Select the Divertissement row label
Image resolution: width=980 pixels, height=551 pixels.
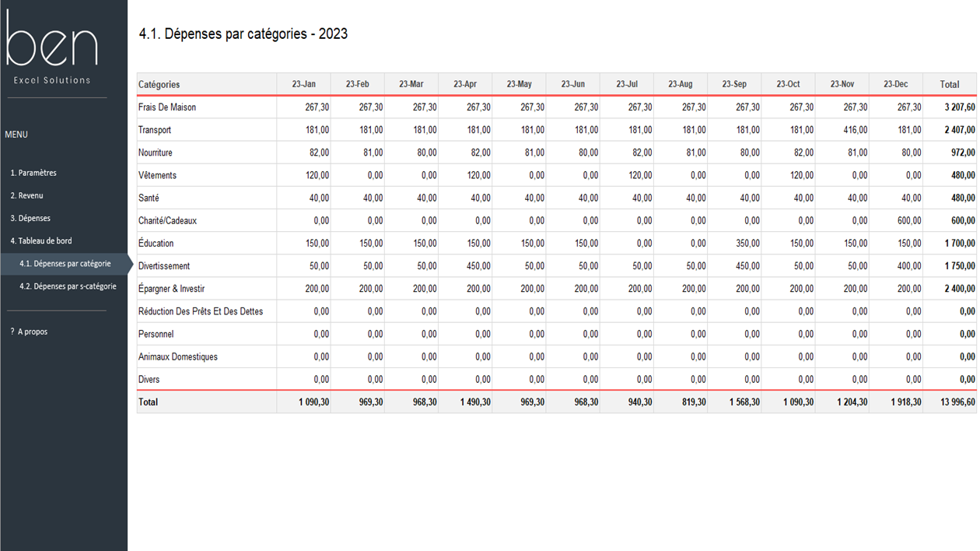click(164, 266)
